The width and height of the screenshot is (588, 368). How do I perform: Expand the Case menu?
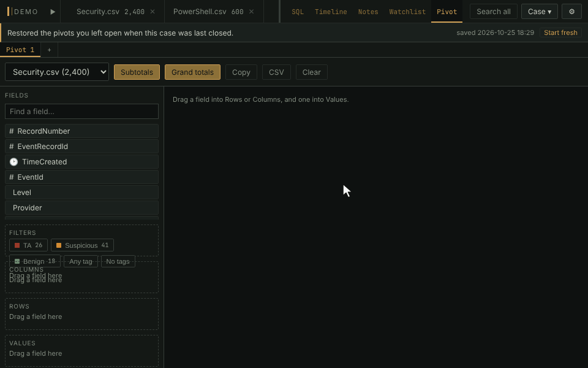[x=539, y=12]
